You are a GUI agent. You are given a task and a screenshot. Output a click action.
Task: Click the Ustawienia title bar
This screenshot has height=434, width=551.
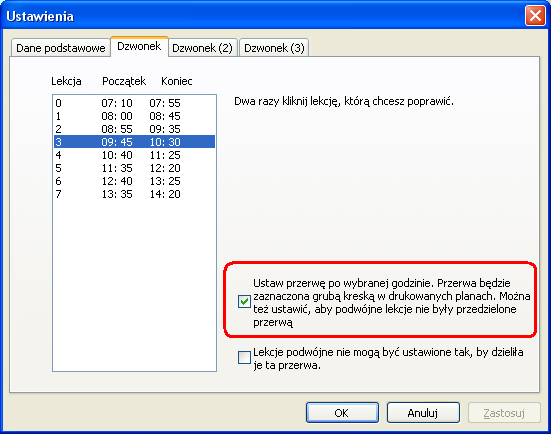pos(264,16)
